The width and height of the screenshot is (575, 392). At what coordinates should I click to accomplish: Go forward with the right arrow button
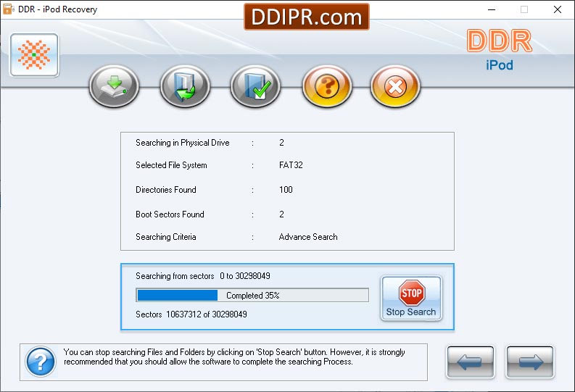click(530, 362)
